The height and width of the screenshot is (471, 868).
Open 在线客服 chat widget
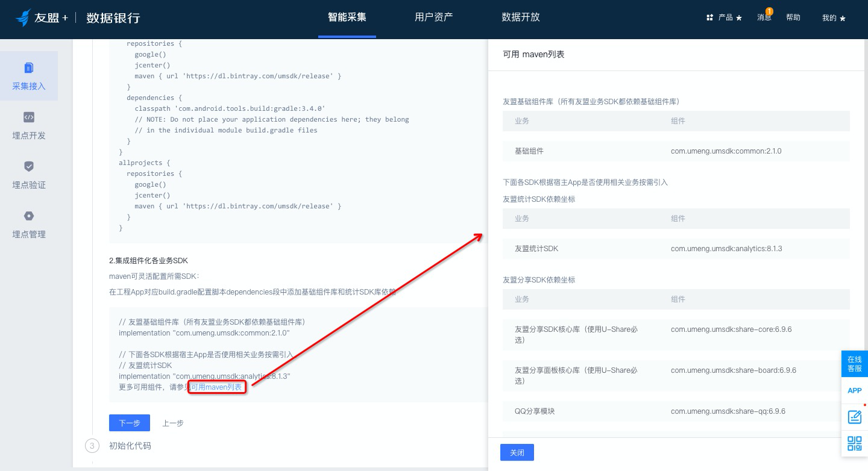[x=855, y=364]
